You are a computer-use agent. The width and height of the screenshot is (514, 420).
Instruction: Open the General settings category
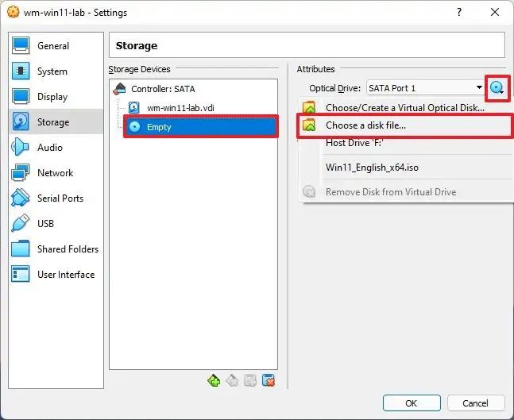52,46
